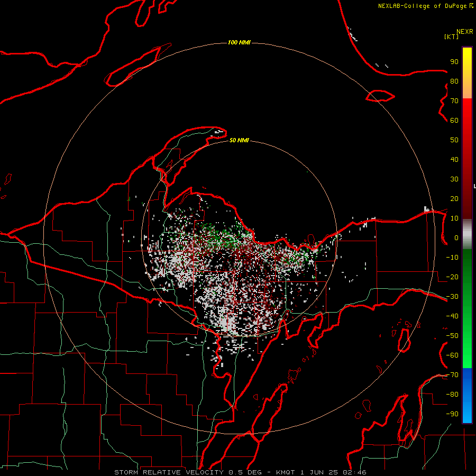Click the 50 NMI range ring label
This screenshot has width=476, height=476.
(239, 140)
